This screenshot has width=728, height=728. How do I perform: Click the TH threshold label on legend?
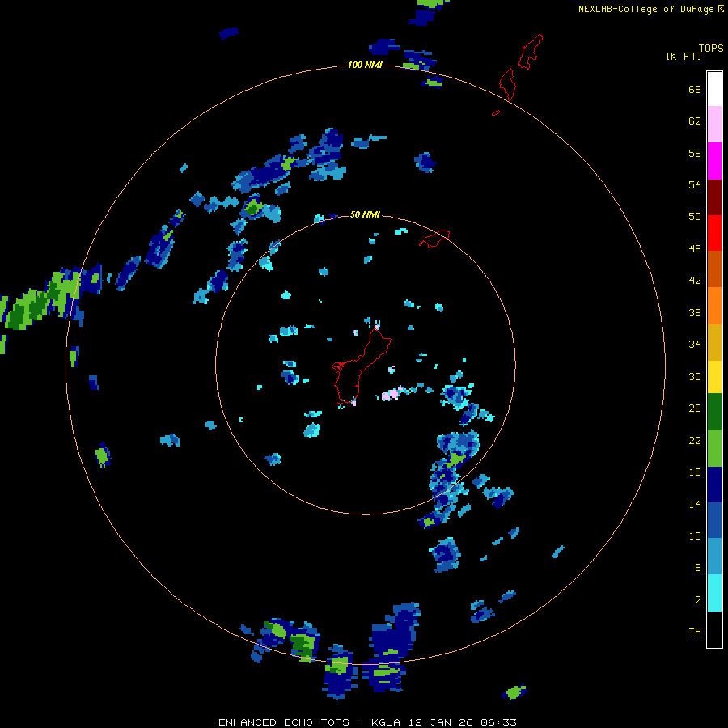695,632
